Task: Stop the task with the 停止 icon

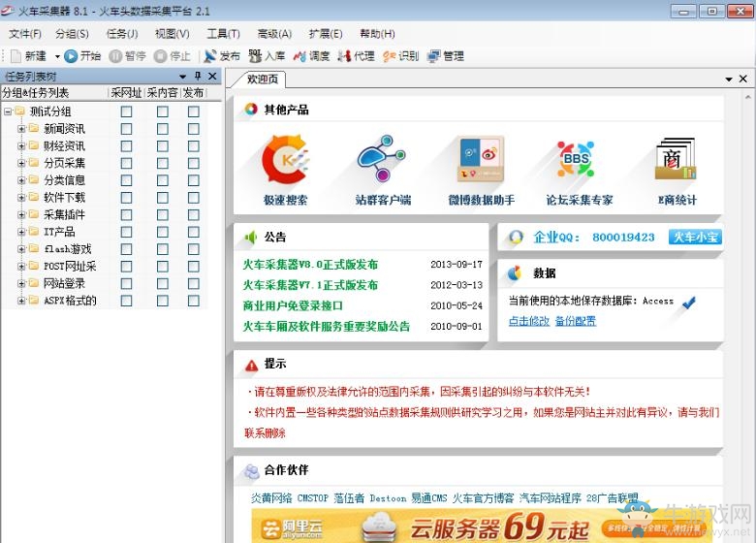Action: point(160,56)
